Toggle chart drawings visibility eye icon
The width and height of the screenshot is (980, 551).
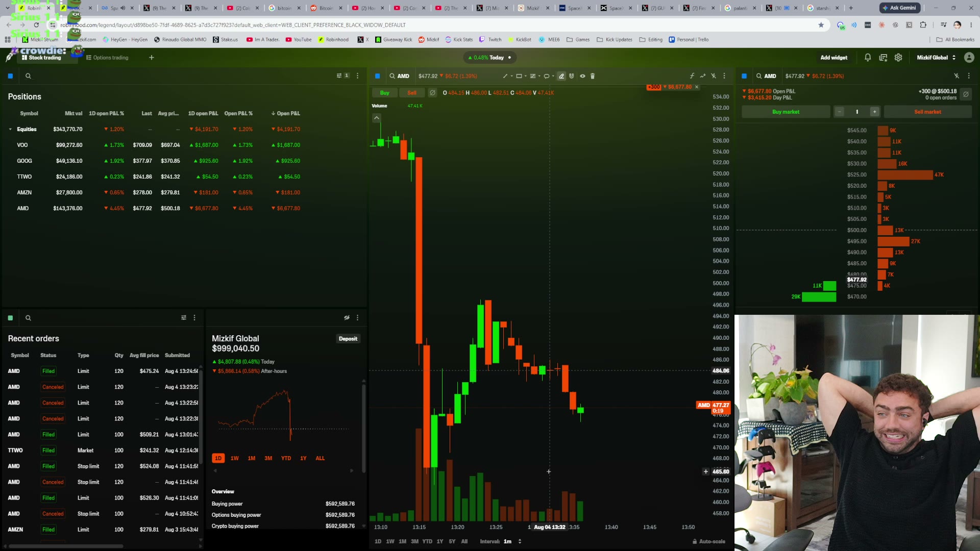[582, 76]
